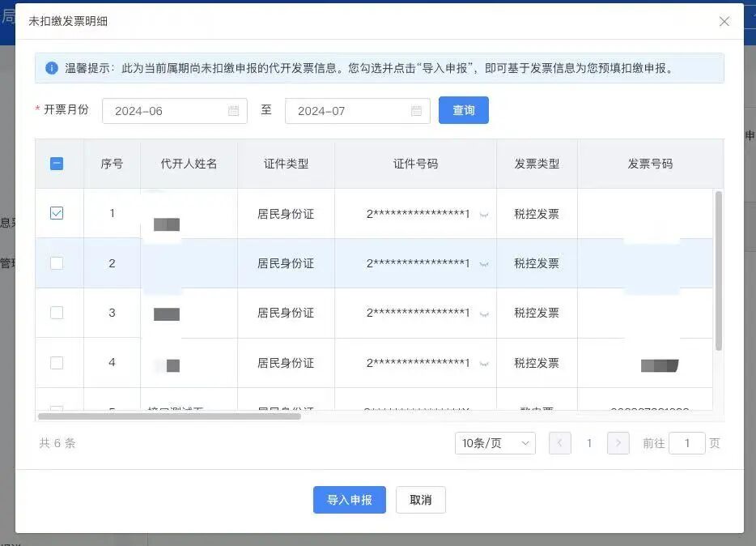
Task: Select the row 4 checkbox
Action: point(57,363)
